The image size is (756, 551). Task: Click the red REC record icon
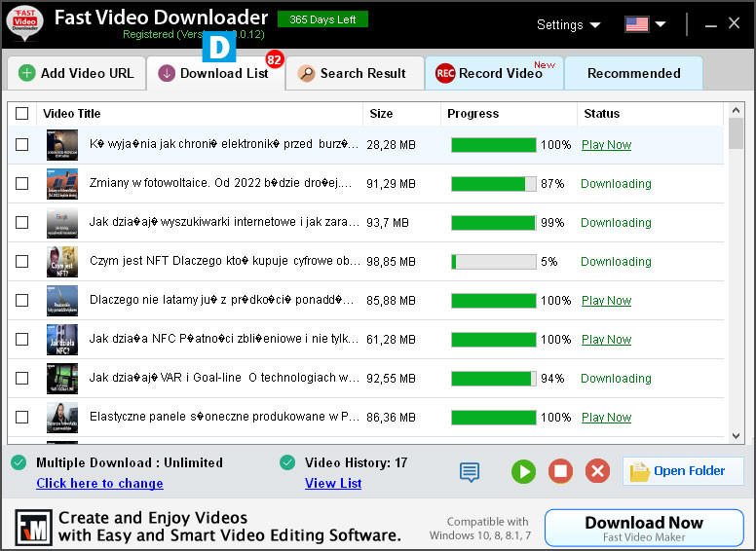pyautogui.click(x=445, y=73)
